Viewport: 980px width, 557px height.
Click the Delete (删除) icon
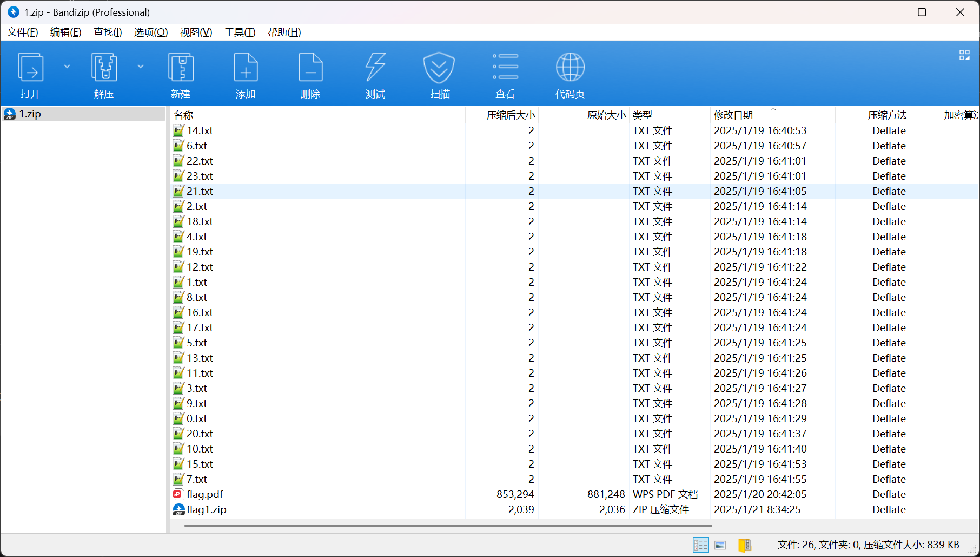coord(310,67)
